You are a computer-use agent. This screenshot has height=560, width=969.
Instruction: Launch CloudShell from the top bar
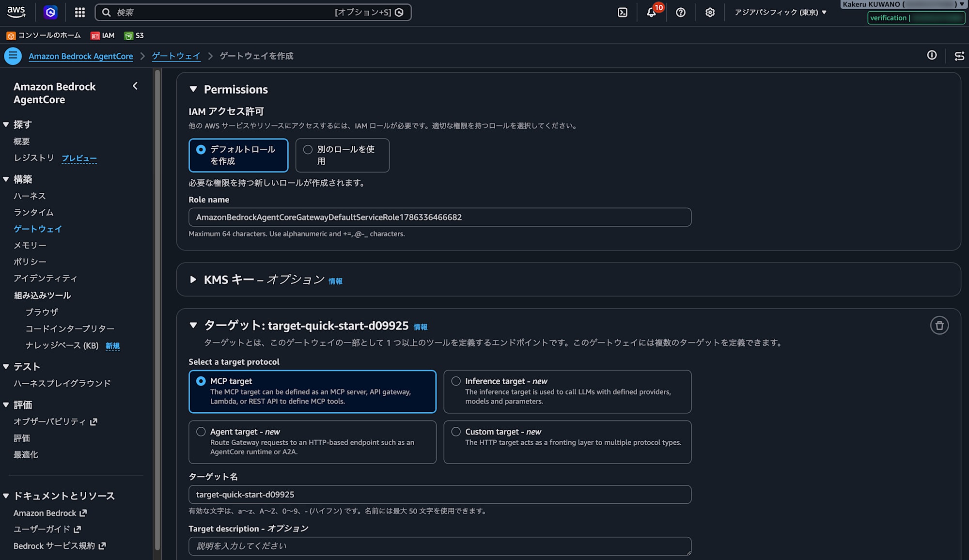pos(623,12)
